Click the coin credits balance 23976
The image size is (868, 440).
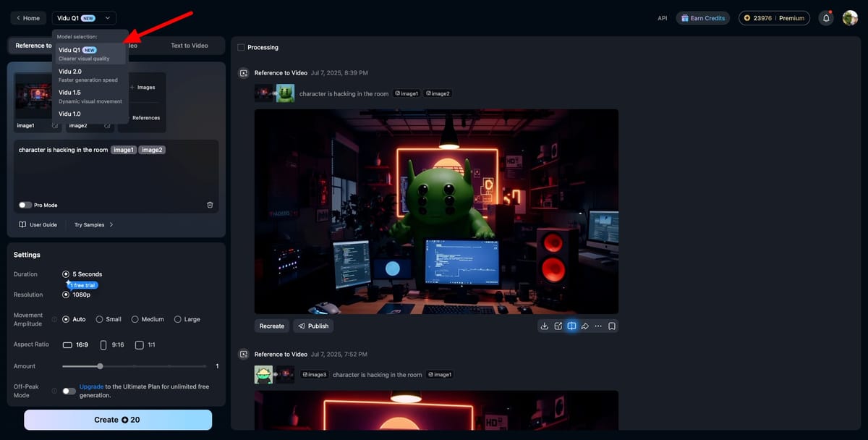(x=758, y=18)
